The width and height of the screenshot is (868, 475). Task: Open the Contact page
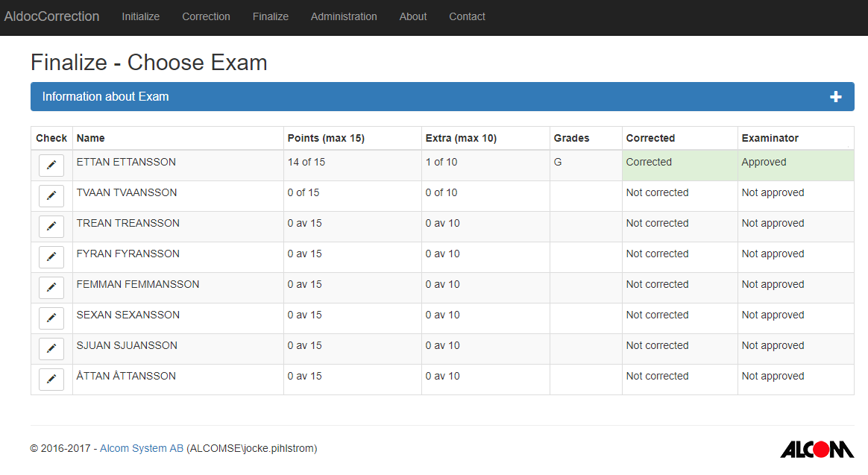pos(467,16)
